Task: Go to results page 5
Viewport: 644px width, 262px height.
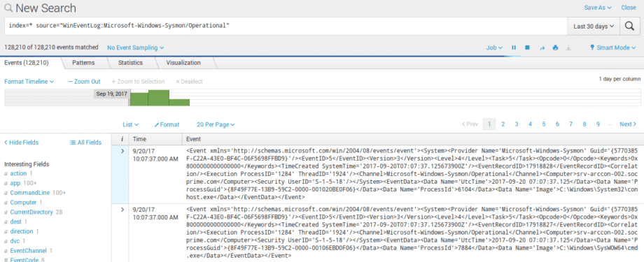Action: (543, 124)
